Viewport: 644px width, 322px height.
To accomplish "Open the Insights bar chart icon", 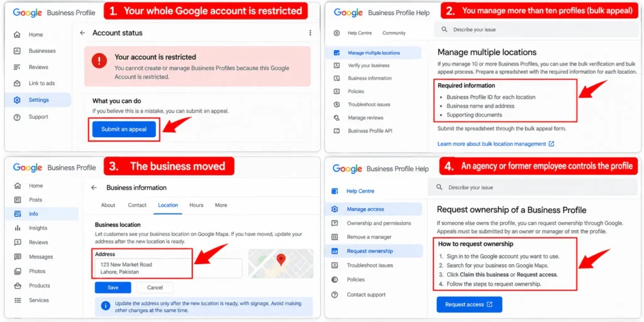I will 17,228.
